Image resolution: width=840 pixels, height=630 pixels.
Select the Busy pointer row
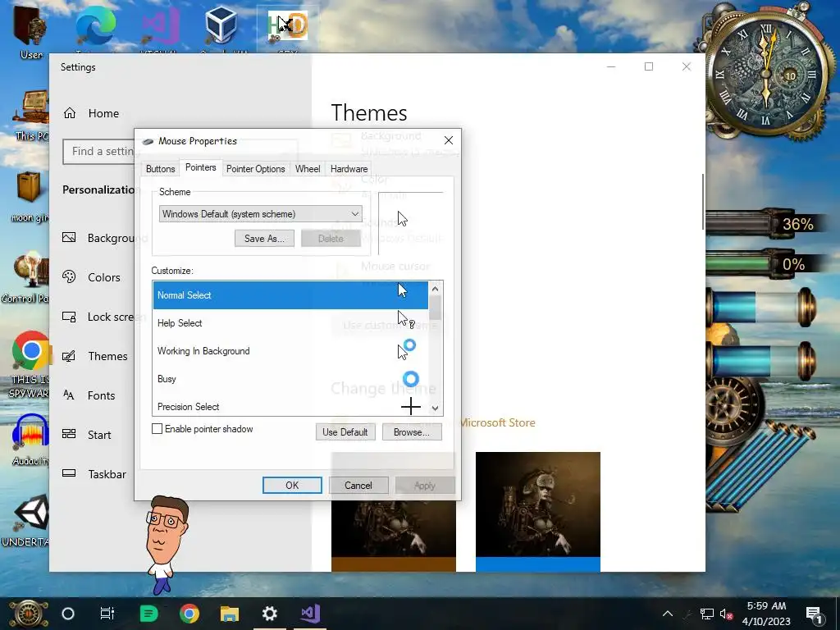pos(290,379)
